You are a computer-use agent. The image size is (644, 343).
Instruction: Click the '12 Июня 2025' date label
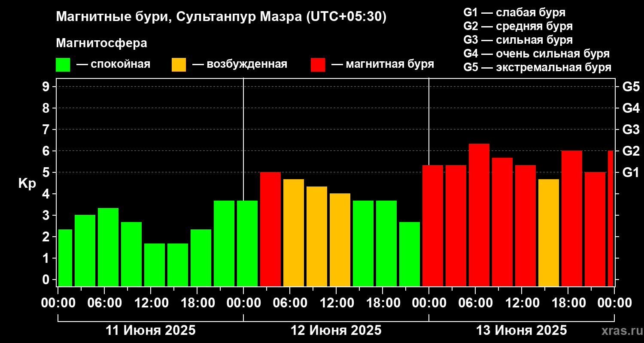pyautogui.click(x=336, y=331)
